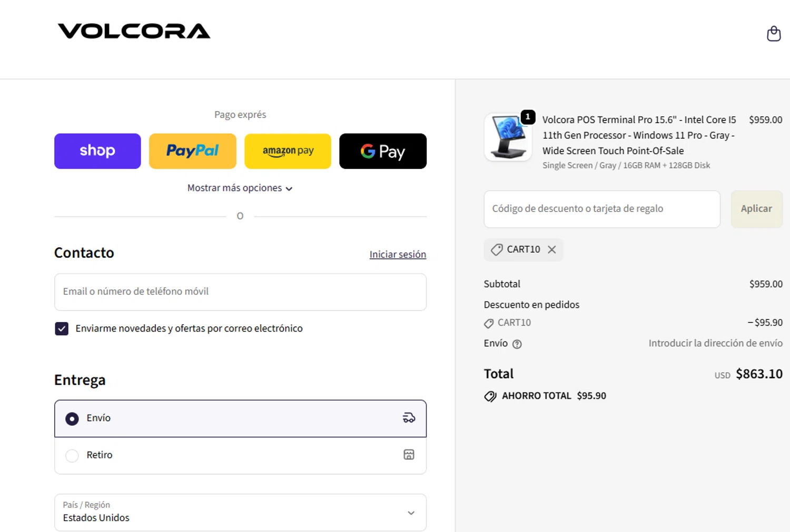Open the País / Región dropdown
The image size is (790, 532).
point(240,513)
